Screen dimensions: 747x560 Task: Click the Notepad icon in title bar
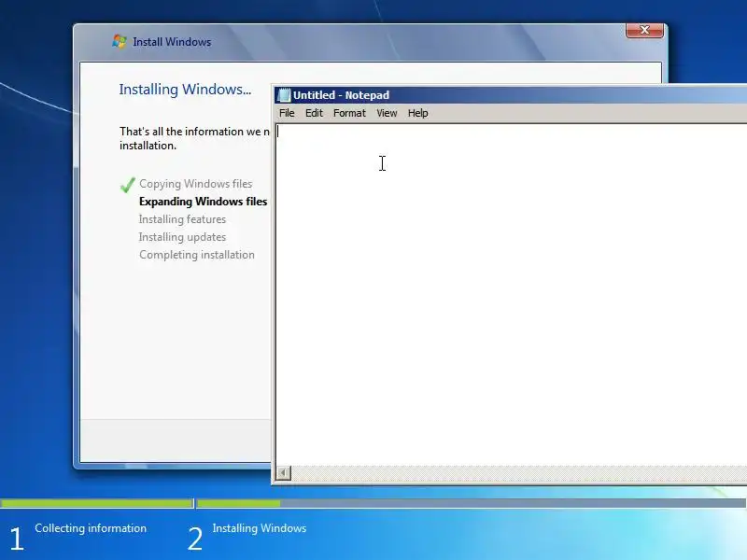(x=284, y=95)
